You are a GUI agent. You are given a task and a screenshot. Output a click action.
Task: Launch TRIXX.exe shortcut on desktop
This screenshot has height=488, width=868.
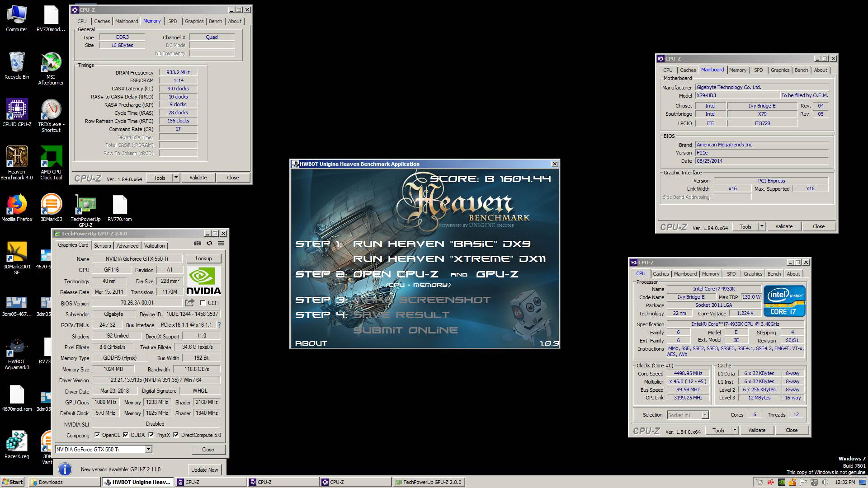(51, 116)
